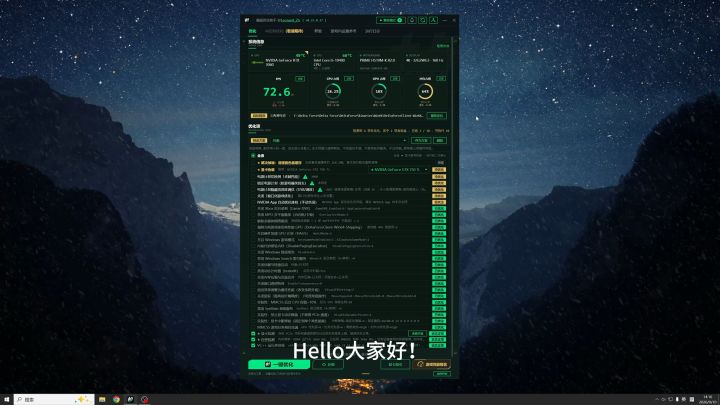Open the fifth tab in the tab row

[x=372, y=31]
